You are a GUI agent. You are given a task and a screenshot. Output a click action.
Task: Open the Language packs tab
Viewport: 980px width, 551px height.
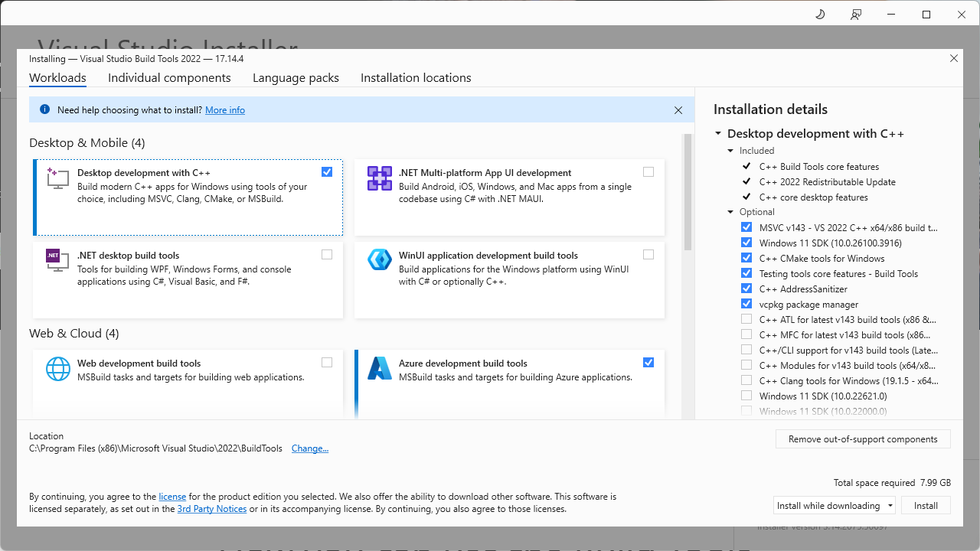pos(296,77)
